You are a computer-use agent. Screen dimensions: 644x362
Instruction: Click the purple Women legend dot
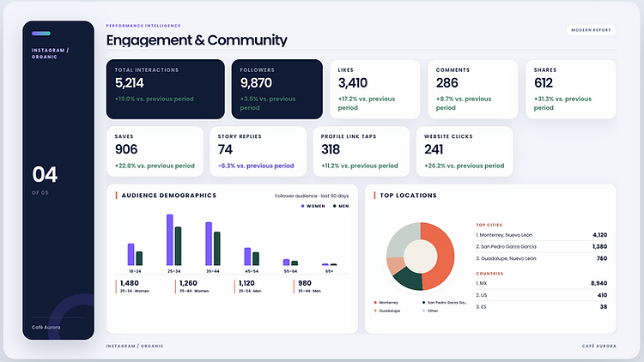(x=303, y=206)
